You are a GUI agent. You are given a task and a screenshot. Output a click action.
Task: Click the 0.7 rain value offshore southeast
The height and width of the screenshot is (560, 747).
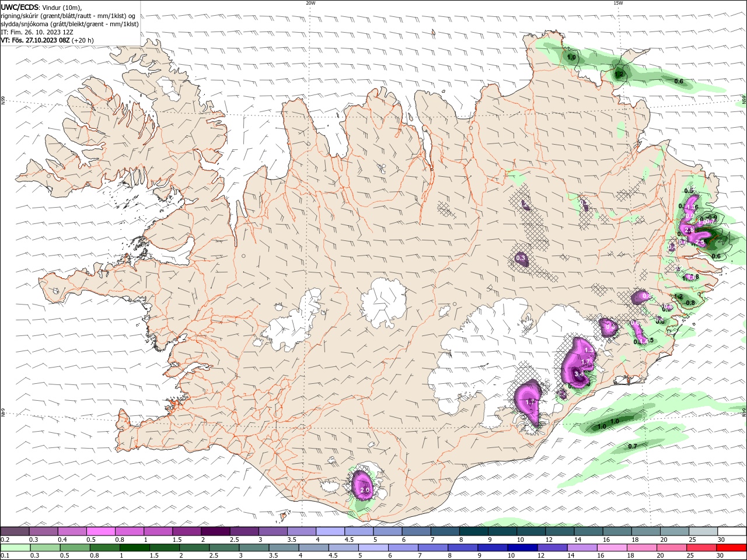pyautogui.click(x=632, y=446)
